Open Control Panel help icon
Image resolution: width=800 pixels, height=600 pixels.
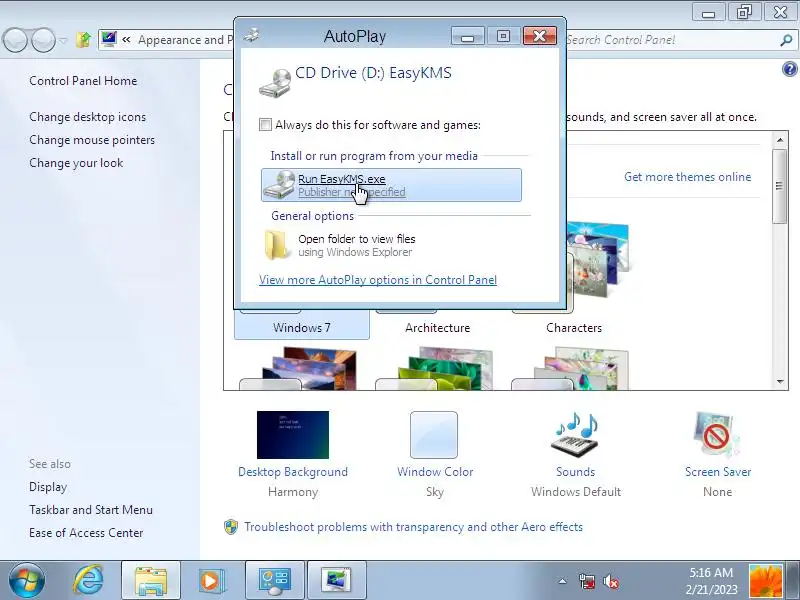pos(789,69)
